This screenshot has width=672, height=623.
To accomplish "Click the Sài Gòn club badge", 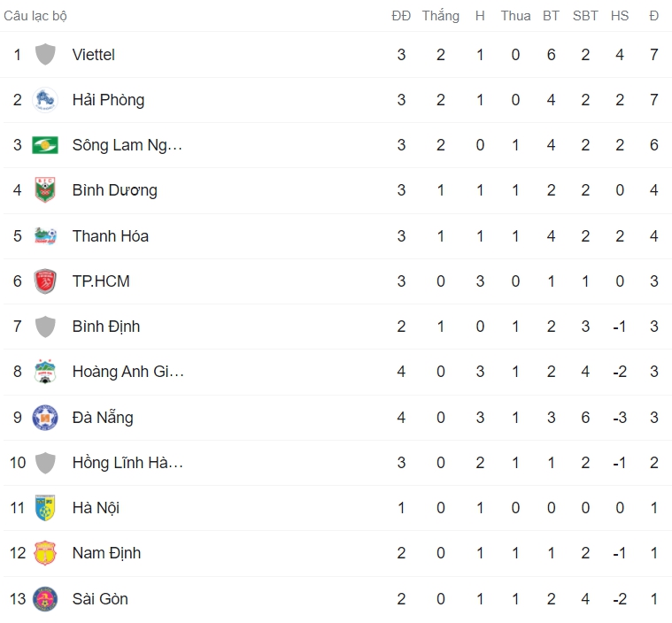I will (45, 599).
